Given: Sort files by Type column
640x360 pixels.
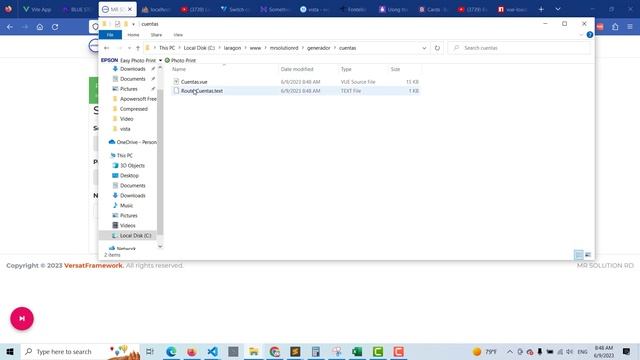Looking at the screenshot, I should (346, 69).
